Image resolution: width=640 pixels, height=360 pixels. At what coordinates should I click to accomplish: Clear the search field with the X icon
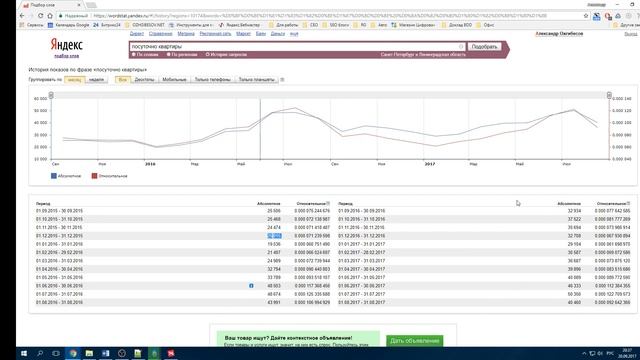[461, 47]
